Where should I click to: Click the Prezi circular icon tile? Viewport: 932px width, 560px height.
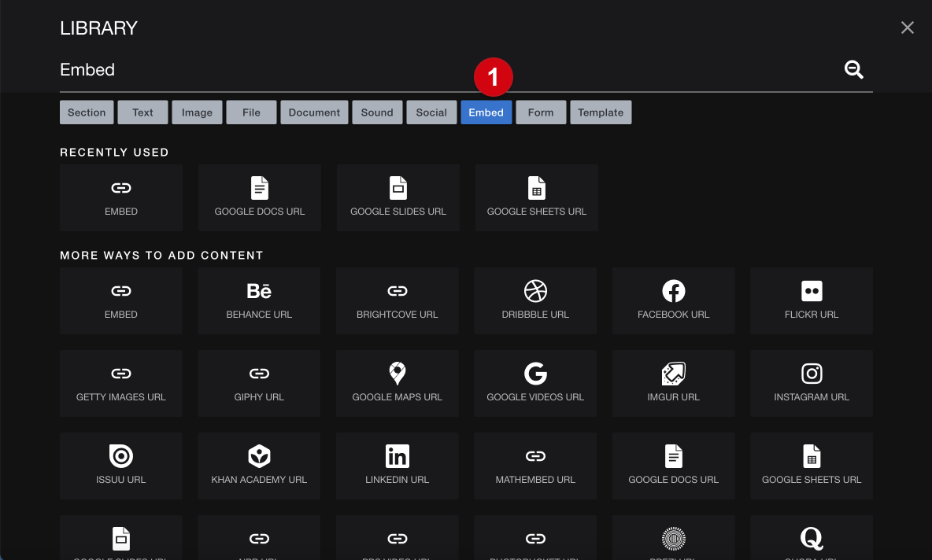coord(674,538)
